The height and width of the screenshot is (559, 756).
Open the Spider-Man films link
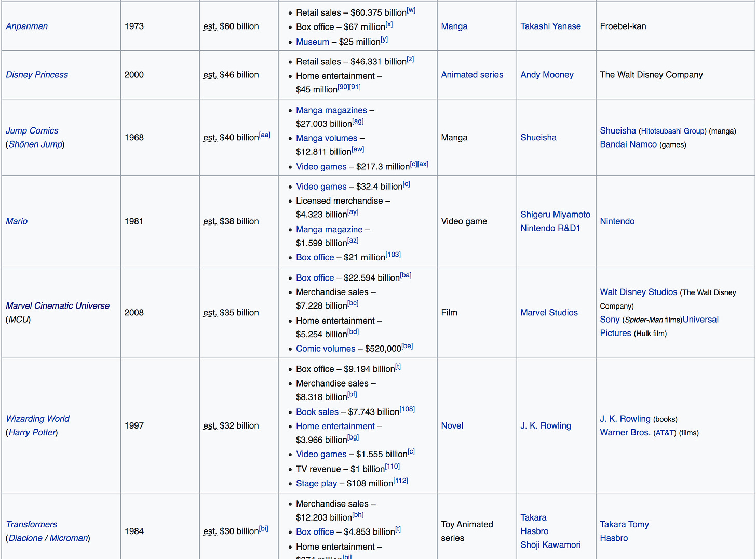[644, 320]
